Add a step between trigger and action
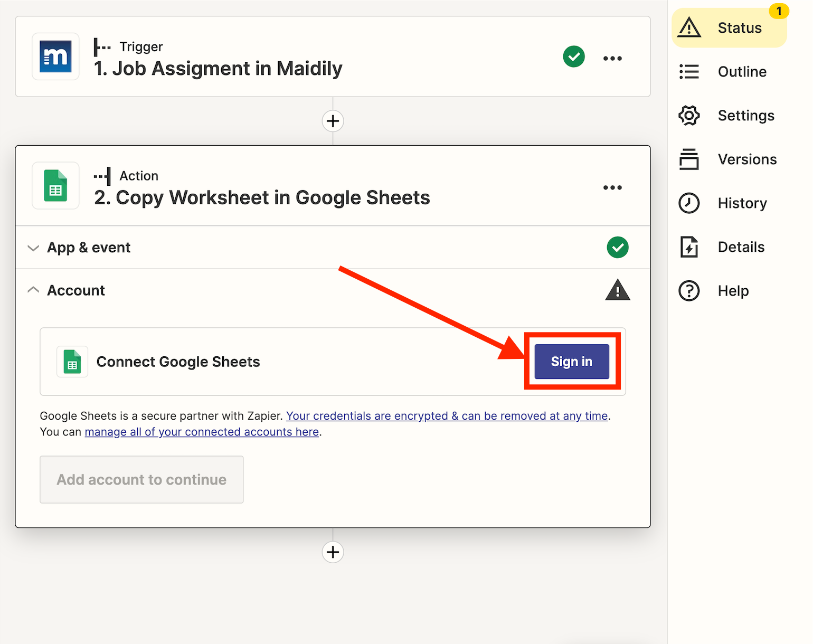This screenshot has width=813, height=644. click(x=333, y=121)
